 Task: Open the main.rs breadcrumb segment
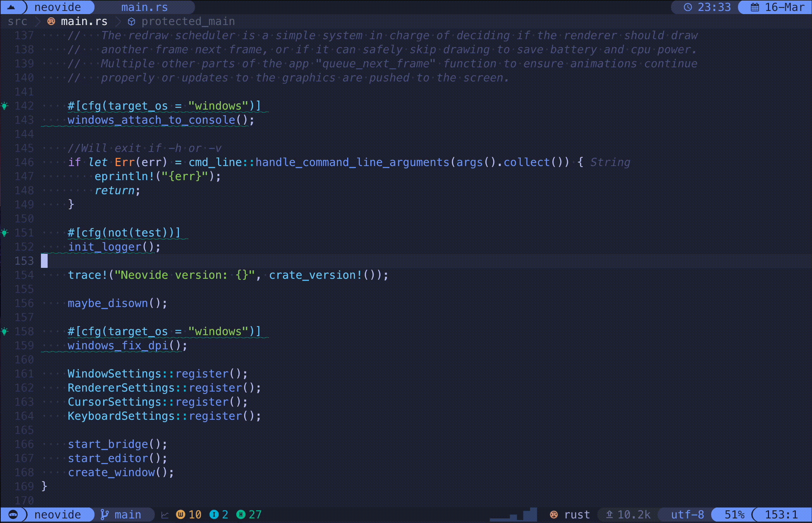[x=84, y=21]
